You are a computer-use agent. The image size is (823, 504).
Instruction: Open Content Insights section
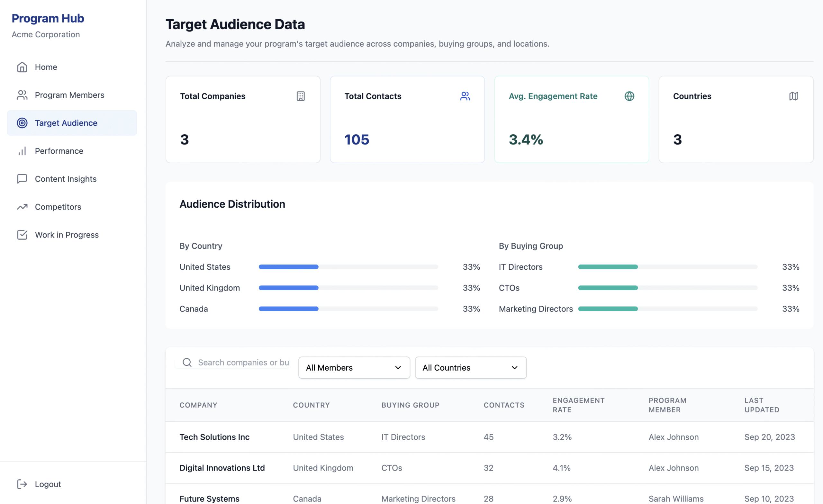coord(72,179)
